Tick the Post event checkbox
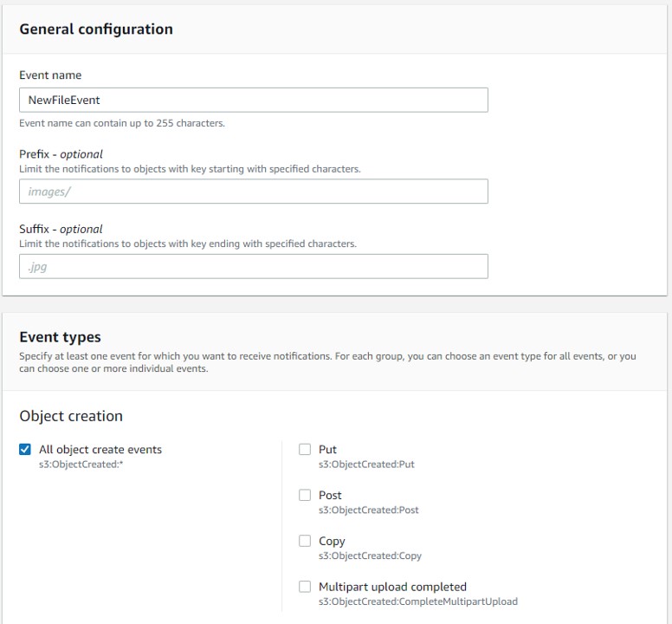Viewport: 672px width, 624px height. point(305,495)
